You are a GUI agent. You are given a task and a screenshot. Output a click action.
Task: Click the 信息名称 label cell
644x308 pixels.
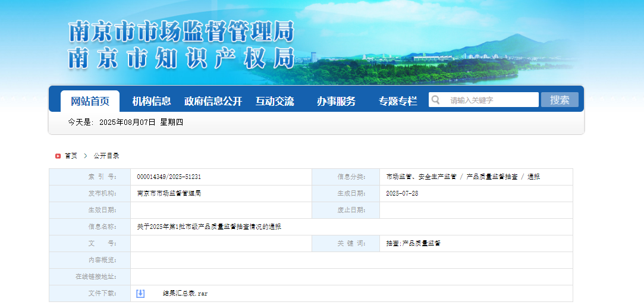90,227
